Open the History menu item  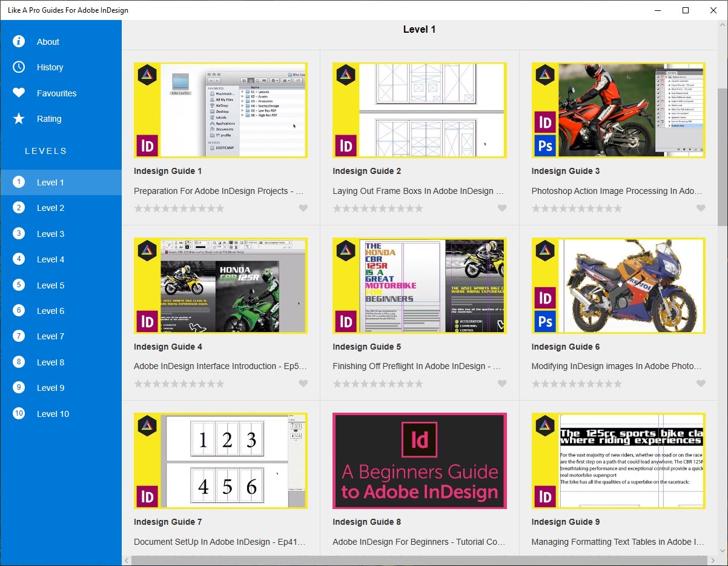(x=61, y=67)
